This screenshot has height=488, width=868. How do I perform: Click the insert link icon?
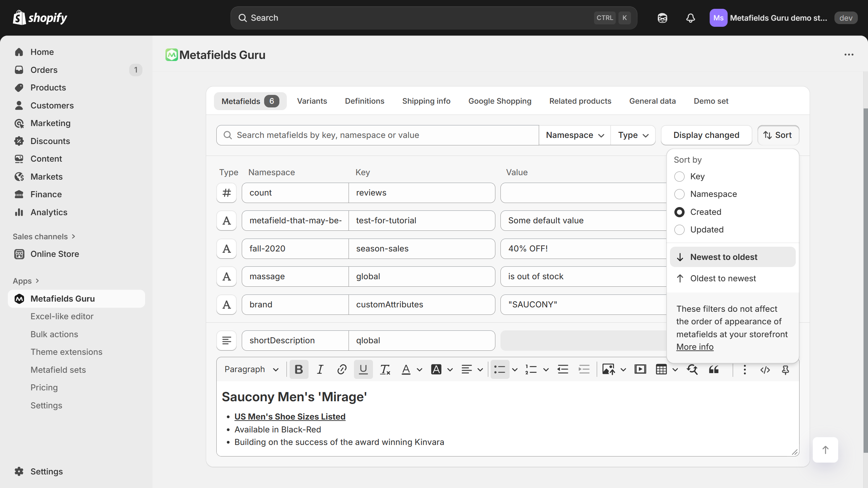(341, 369)
